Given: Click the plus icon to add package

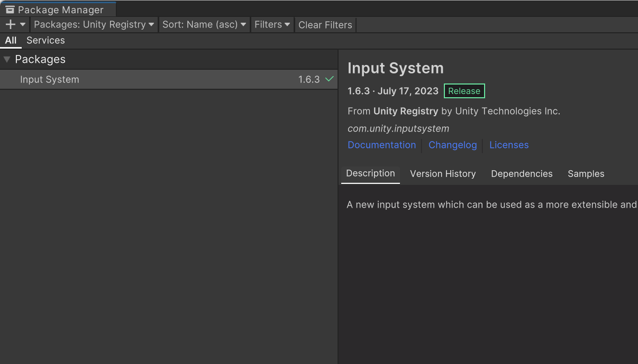Looking at the screenshot, I should coord(10,24).
